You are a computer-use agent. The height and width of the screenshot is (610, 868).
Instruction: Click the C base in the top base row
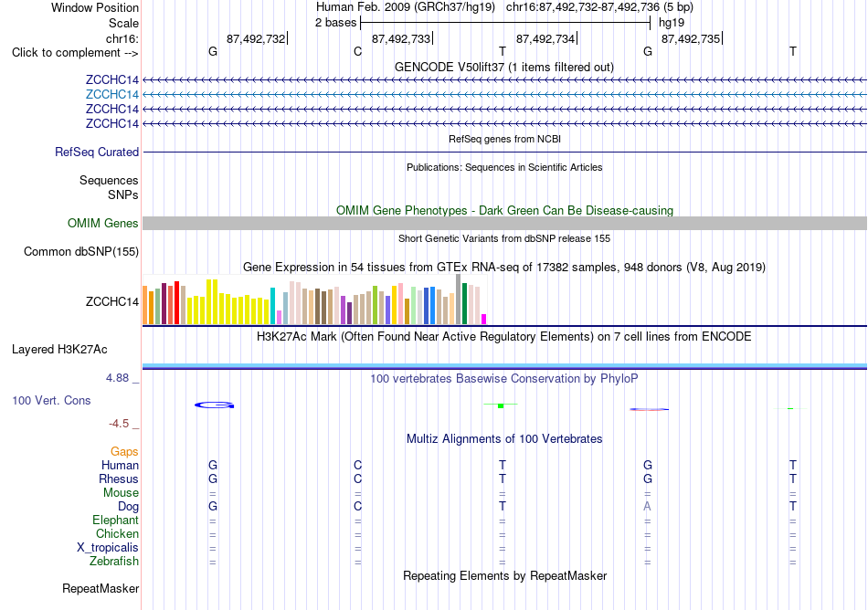[357, 52]
